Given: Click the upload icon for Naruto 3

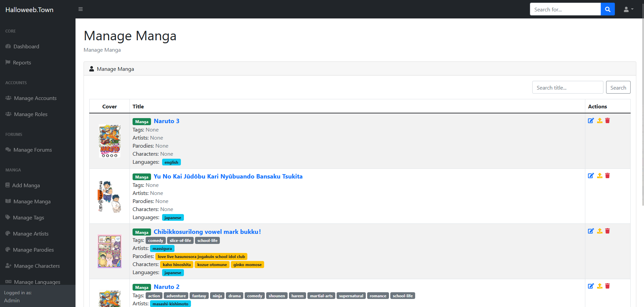Looking at the screenshot, I should pyautogui.click(x=600, y=120).
